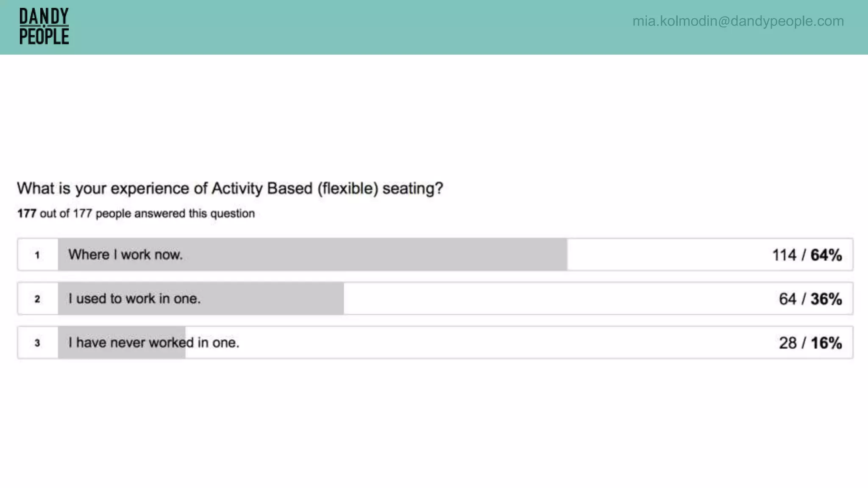Click the Activity Based seating question heading

(x=230, y=188)
